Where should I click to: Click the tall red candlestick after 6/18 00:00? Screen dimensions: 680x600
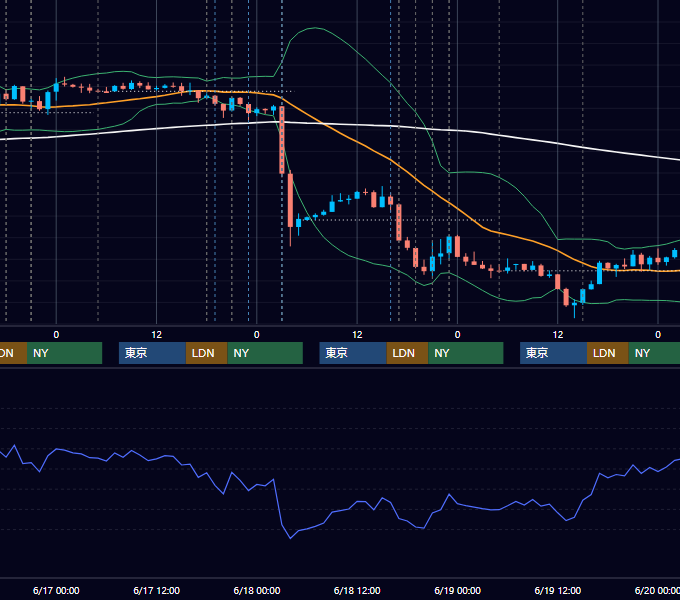coord(282,140)
